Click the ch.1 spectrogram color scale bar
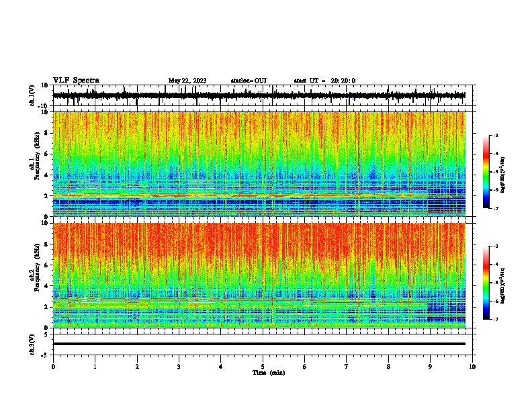 (486, 172)
